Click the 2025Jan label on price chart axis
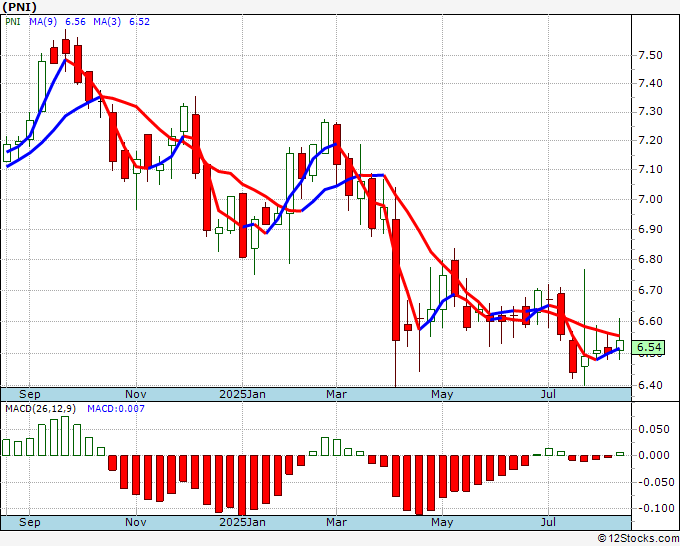Image resolution: width=680 pixels, height=546 pixels. (242, 394)
